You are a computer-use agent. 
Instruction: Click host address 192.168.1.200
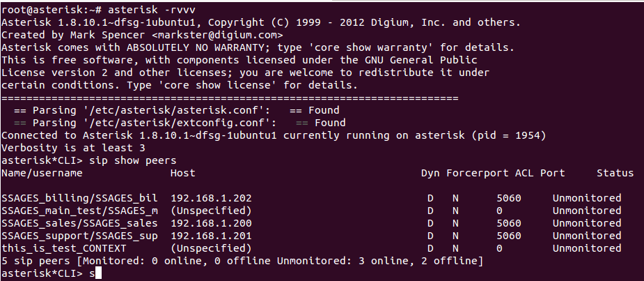[211, 223]
